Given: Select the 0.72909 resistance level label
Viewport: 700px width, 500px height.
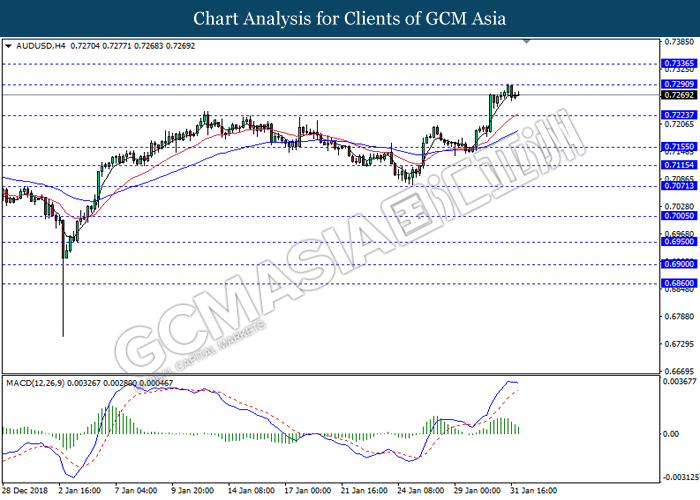Looking at the screenshot, I should coord(679,84).
